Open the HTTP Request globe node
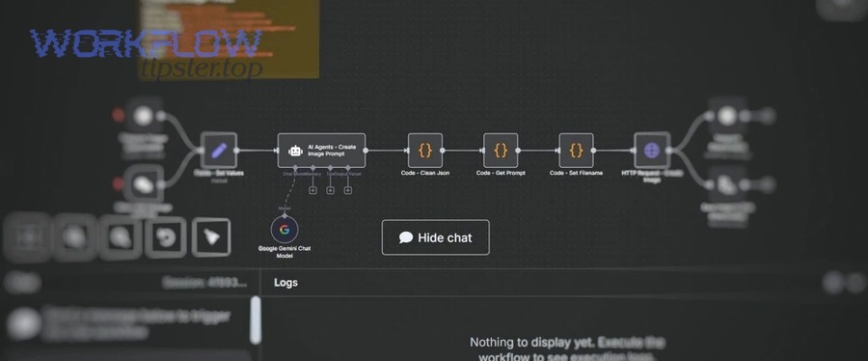 pyautogui.click(x=652, y=150)
